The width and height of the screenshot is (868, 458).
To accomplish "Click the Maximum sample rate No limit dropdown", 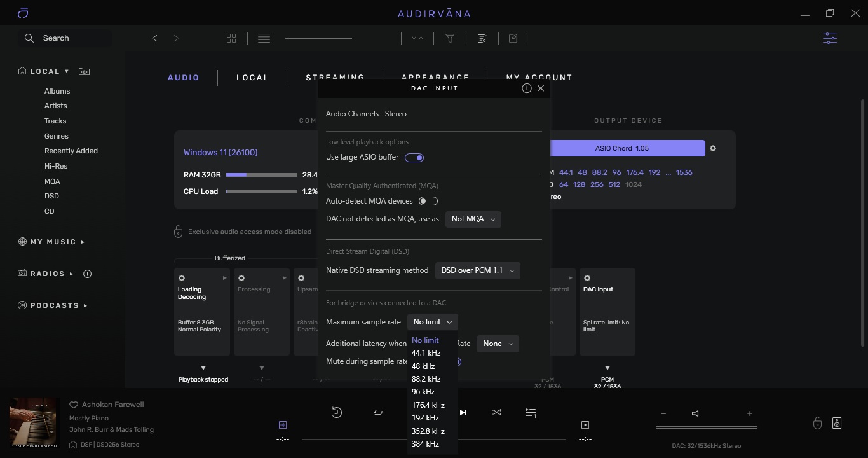I will pos(433,322).
